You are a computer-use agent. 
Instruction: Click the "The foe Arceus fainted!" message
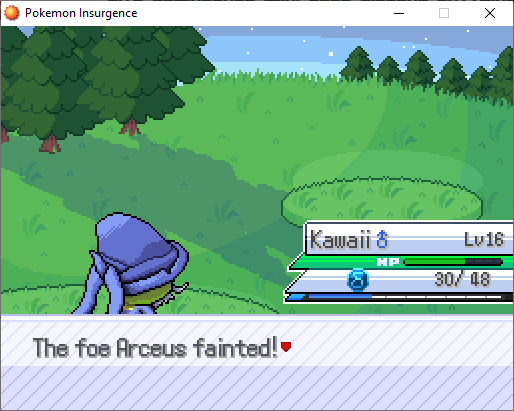(155, 348)
